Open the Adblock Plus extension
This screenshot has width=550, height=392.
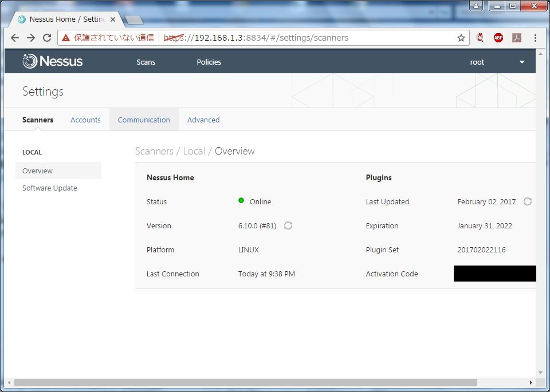pyautogui.click(x=498, y=38)
